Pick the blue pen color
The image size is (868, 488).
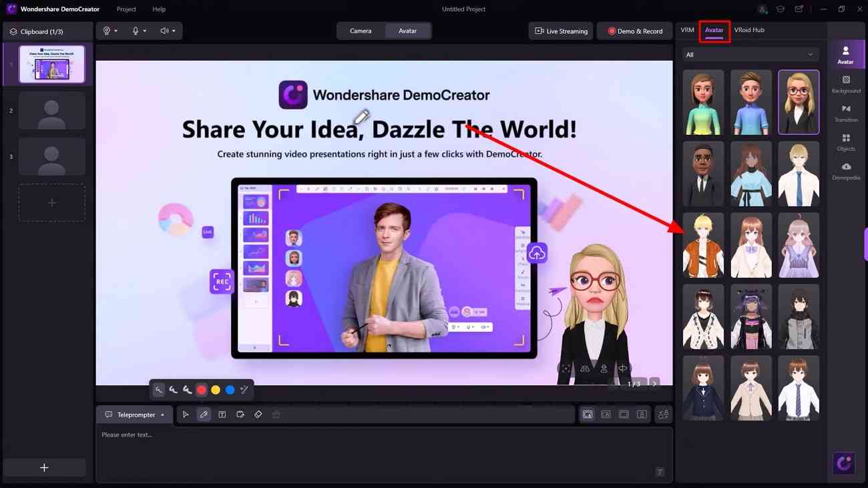click(230, 390)
